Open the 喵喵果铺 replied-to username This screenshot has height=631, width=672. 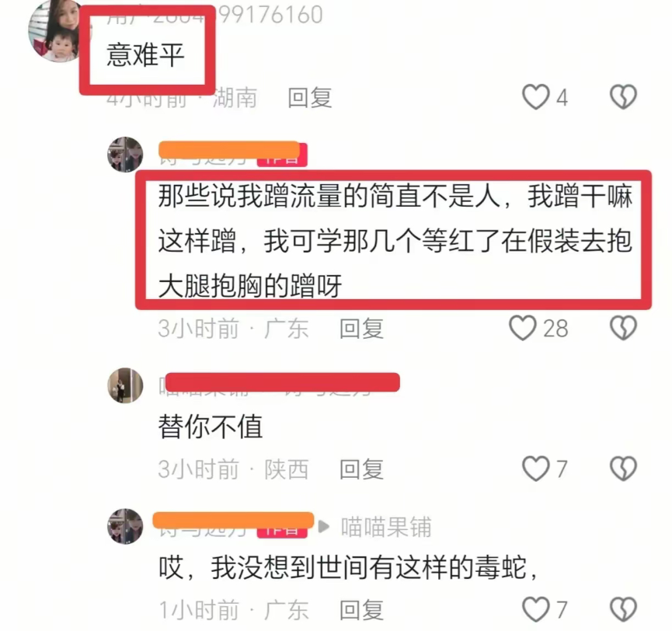click(x=386, y=527)
